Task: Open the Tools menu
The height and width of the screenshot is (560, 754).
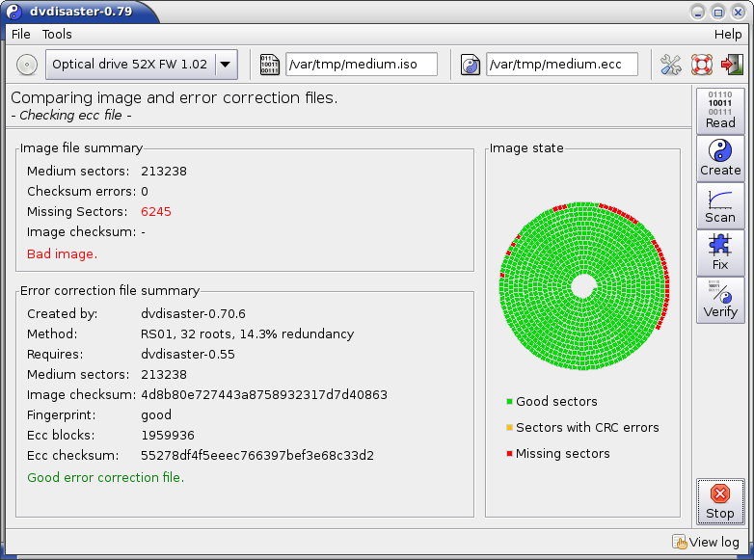Action: click(57, 34)
